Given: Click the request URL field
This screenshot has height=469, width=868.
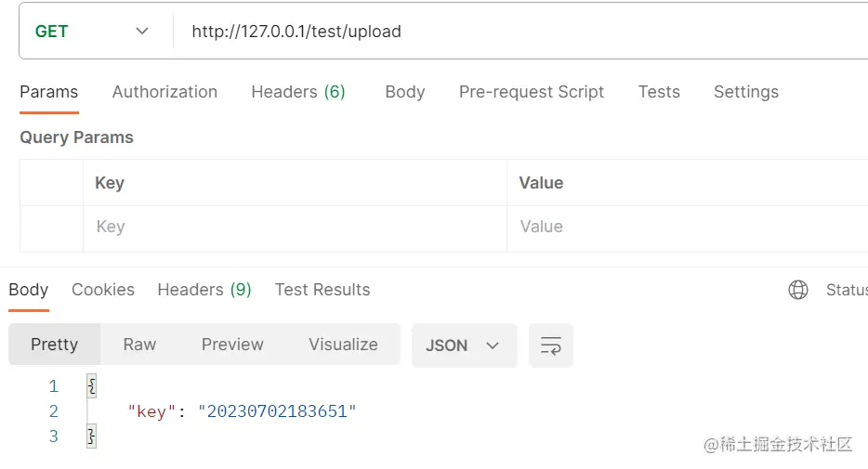Looking at the screenshot, I should pyautogui.click(x=511, y=32).
